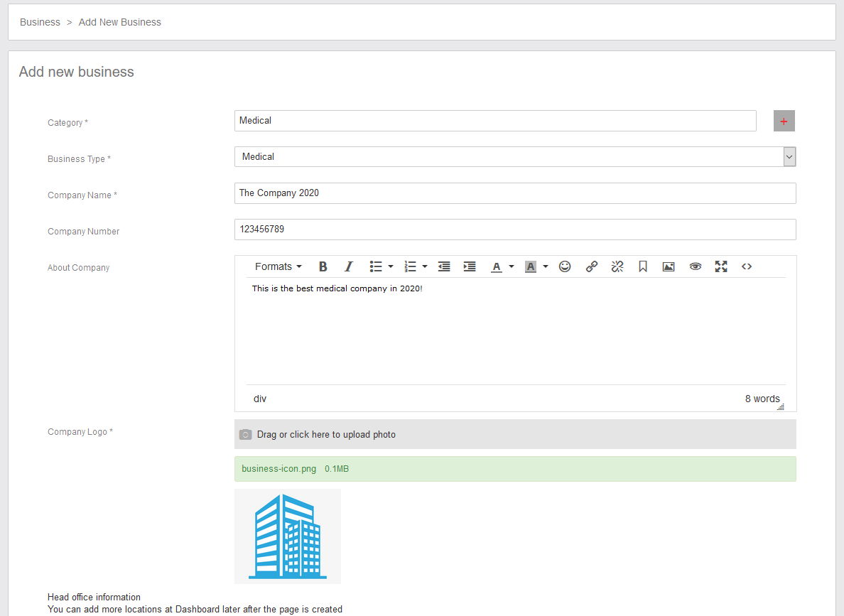Open the Formats dropdown menu
Image resolution: width=844 pixels, height=616 pixels.
click(278, 266)
